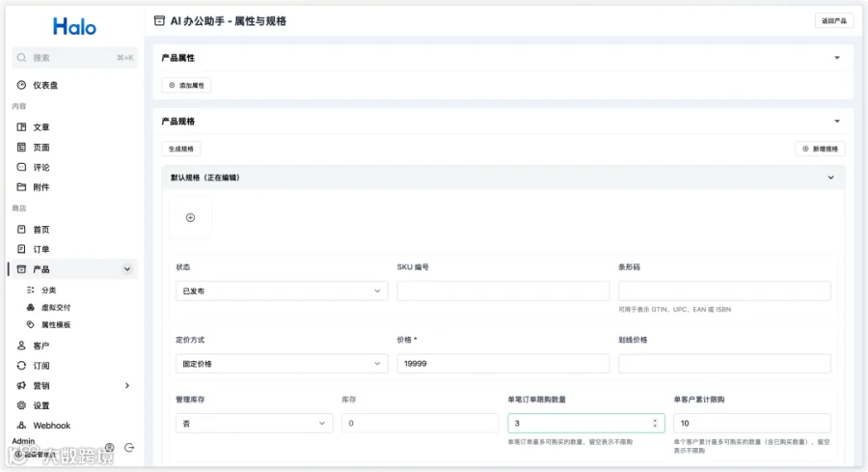Image resolution: width=868 pixels, height=472 pixels.
Task: Click the SKU 编号 input field
Action: click(503, 291)
